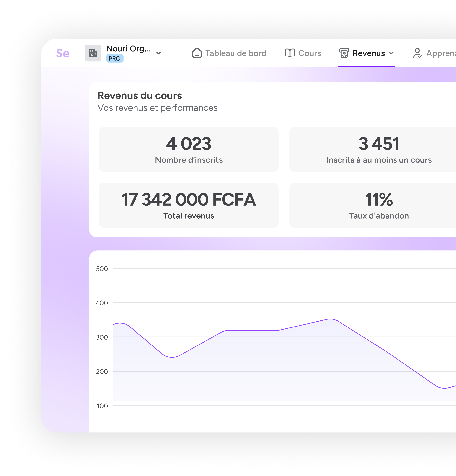Expand the Nouri Org organization chevron
The width and height of the screenshot is (456, 476).
coord(158,53)
